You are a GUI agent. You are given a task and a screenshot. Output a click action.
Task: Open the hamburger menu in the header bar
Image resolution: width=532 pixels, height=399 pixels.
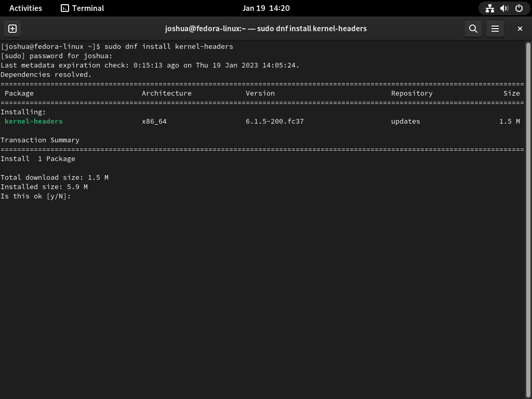[495, 29]
